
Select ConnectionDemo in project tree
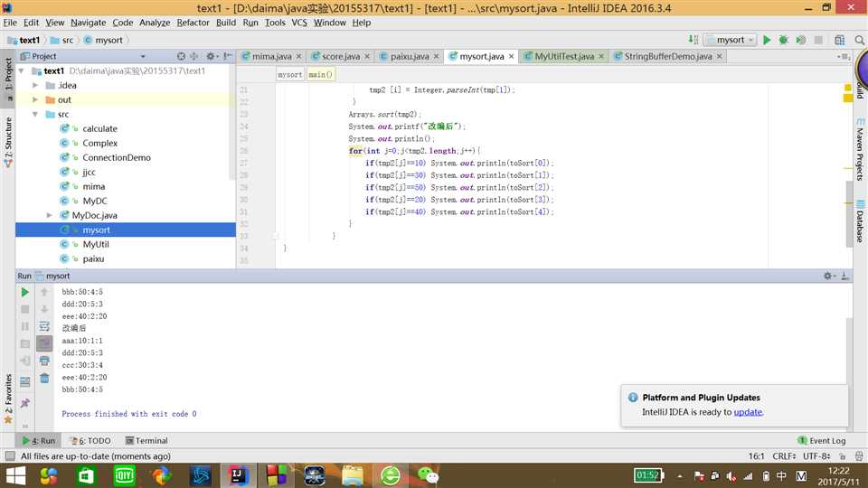click(117, 157)
